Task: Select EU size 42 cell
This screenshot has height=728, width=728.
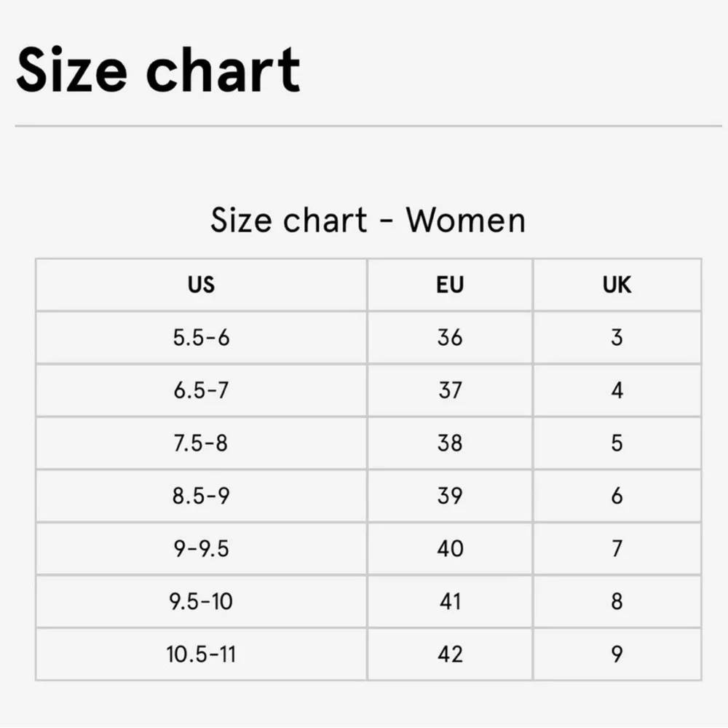Action: (x=450, y=654)
